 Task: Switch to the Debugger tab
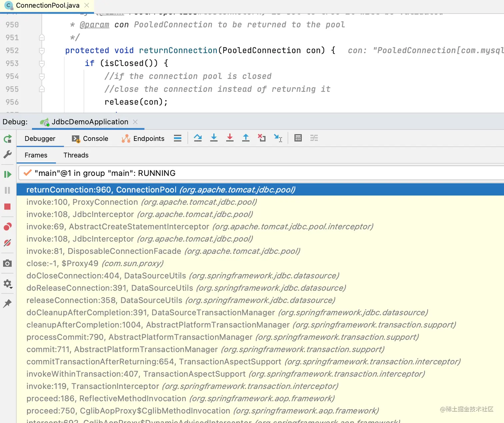40,139
